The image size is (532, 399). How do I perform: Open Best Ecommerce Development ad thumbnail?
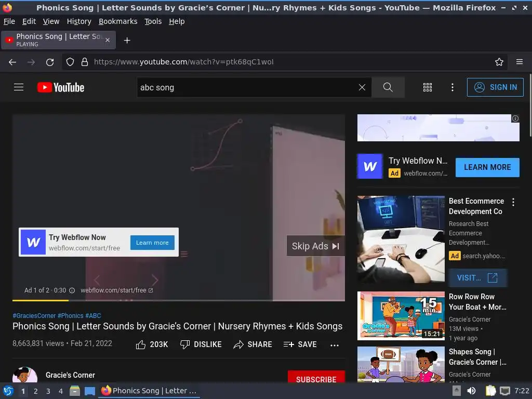click(401, 239)
